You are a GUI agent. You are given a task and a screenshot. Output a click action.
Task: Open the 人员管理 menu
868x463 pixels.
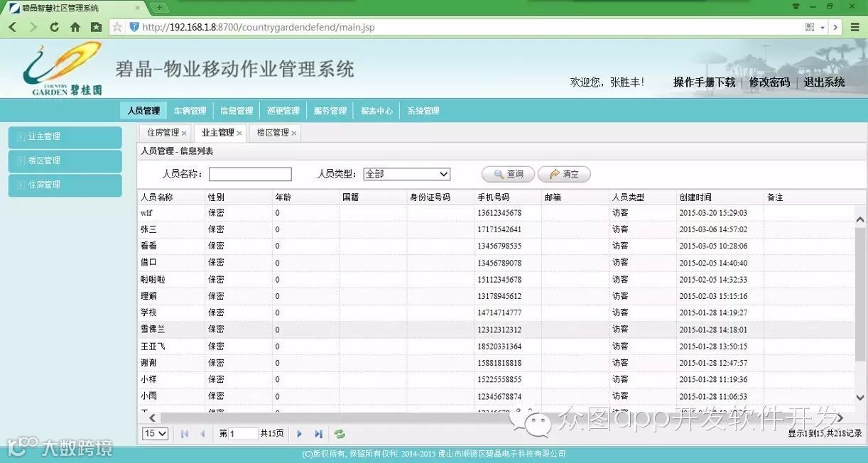143,111
